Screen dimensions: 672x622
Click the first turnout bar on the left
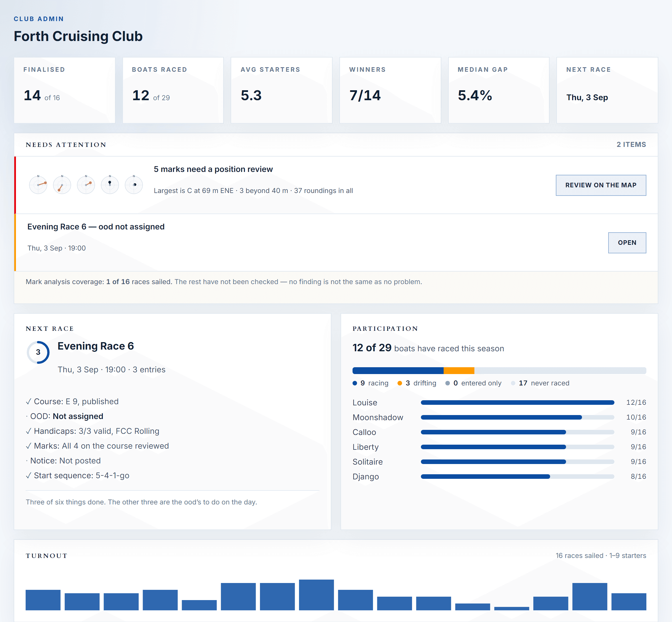tap(43, 600)
